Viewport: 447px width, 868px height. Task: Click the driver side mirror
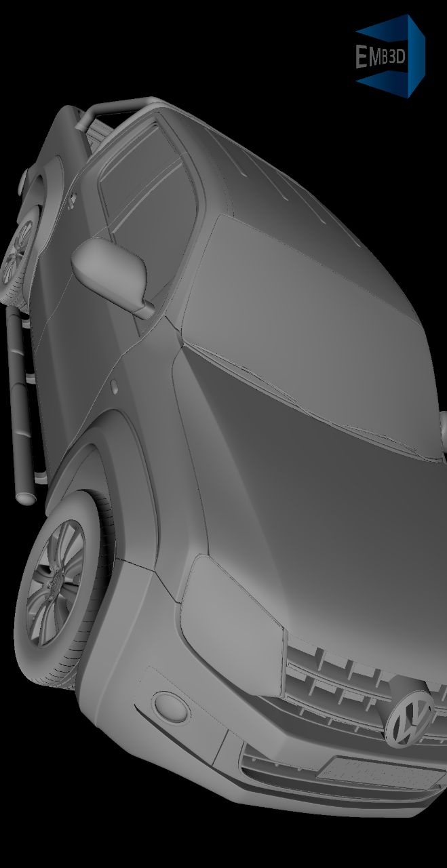click(x=110, y=271)
